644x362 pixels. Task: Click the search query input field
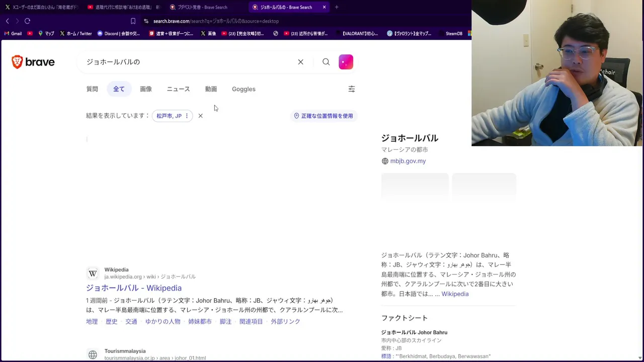click(x=189, y=62)
